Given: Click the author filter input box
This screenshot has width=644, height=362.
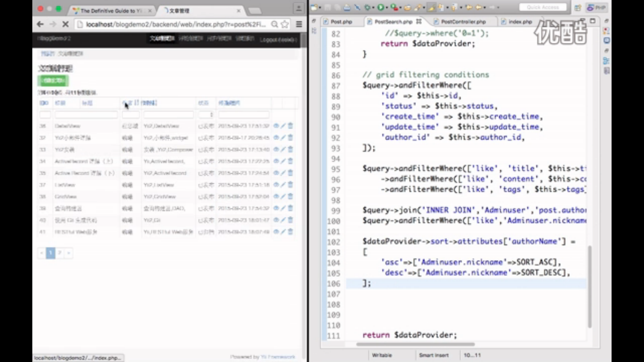Looking at the screenshot, I should (131, 115).
